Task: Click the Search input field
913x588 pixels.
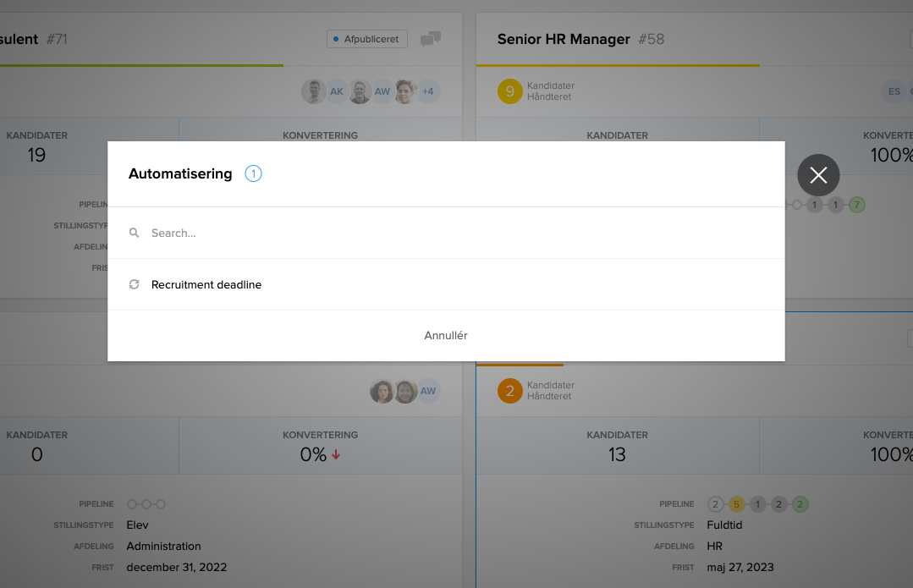Action: (x=457, y=233)
